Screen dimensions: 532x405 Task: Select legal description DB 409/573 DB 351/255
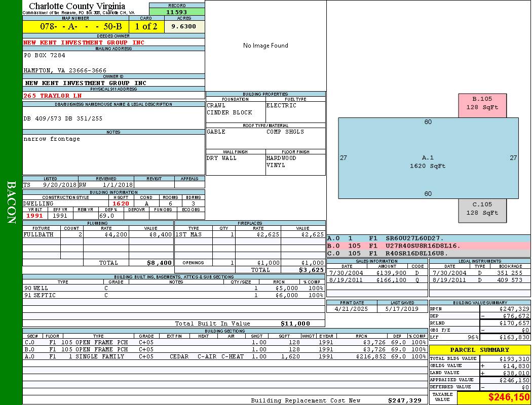[x=63, y=118]
